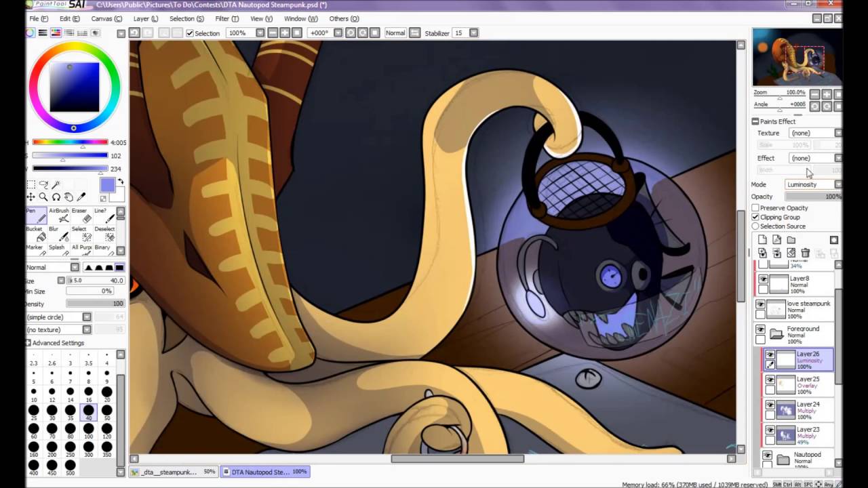Viewport: 868px width, 488px height.
Task: Select the move layer tool
Action: coord(31,197)
